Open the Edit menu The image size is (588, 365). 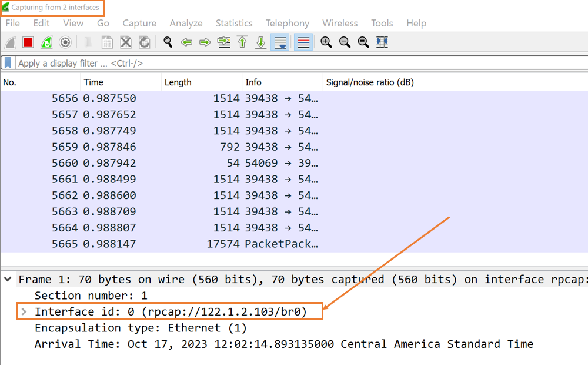pyautogui.click(x=41, y=24)
